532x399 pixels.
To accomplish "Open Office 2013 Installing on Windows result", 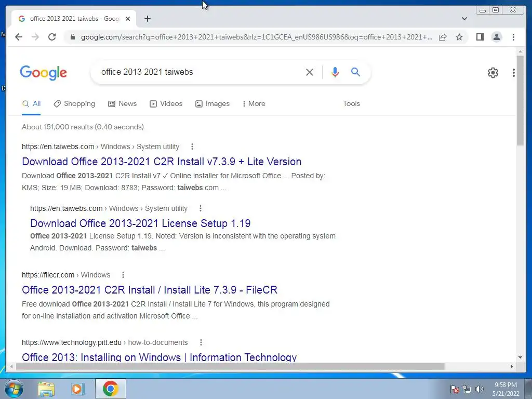I will point(159,357).
